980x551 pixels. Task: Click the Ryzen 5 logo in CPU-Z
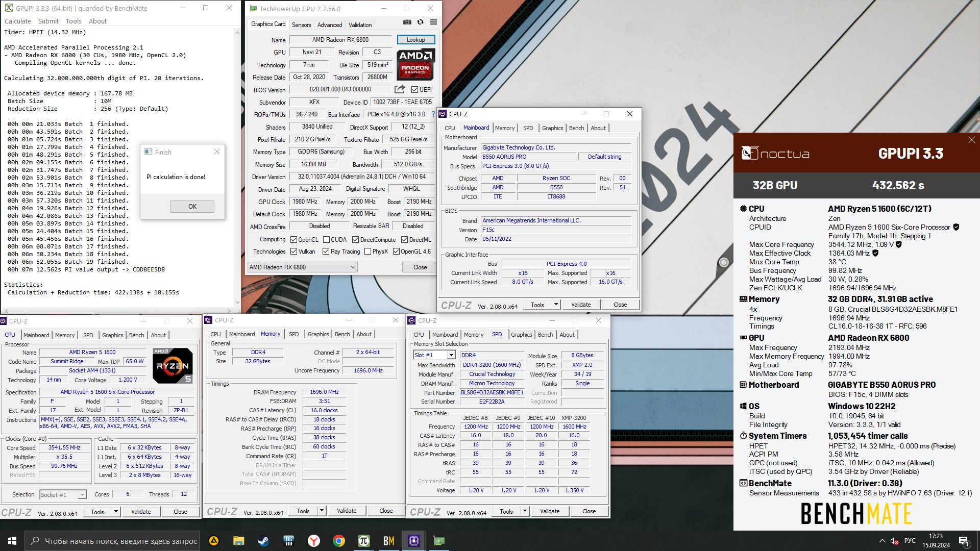click(x=173, y=366)
